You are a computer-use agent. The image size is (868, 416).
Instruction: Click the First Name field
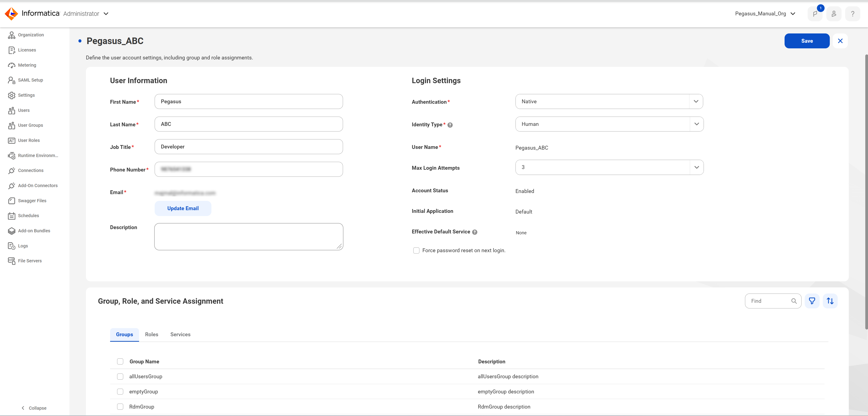click(x=249, y=101)
